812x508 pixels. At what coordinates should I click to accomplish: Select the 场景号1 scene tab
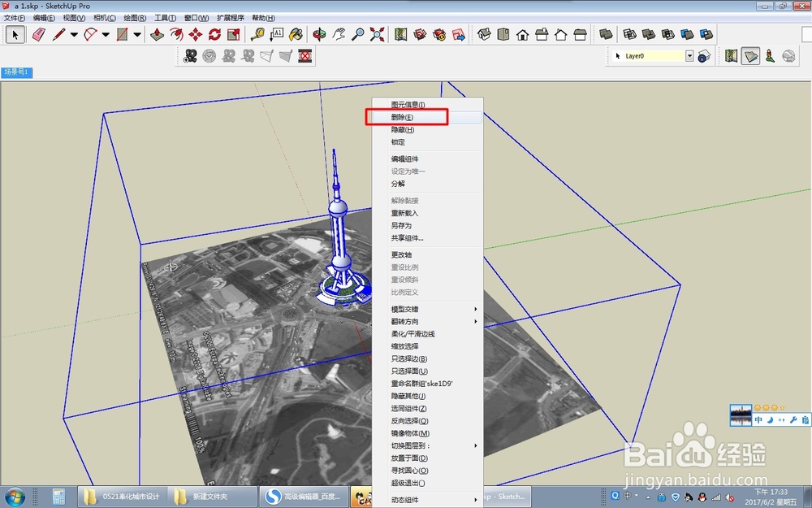16,72
